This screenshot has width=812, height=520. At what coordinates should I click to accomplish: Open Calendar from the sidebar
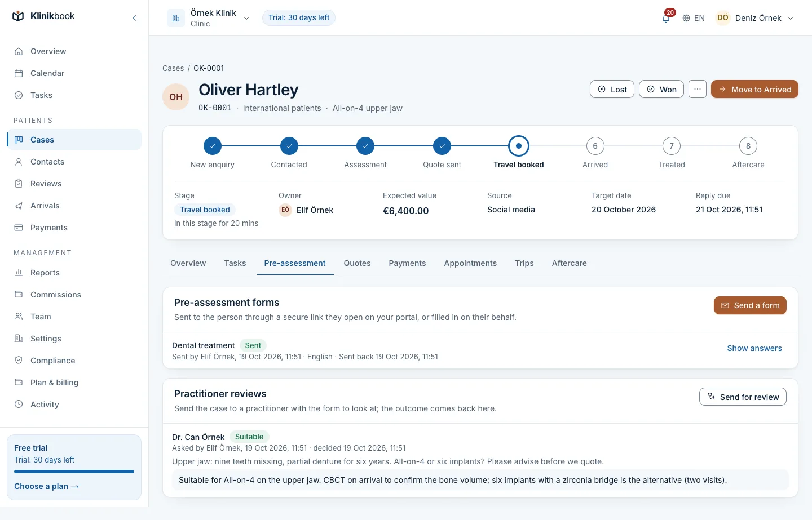coord(74,73)
